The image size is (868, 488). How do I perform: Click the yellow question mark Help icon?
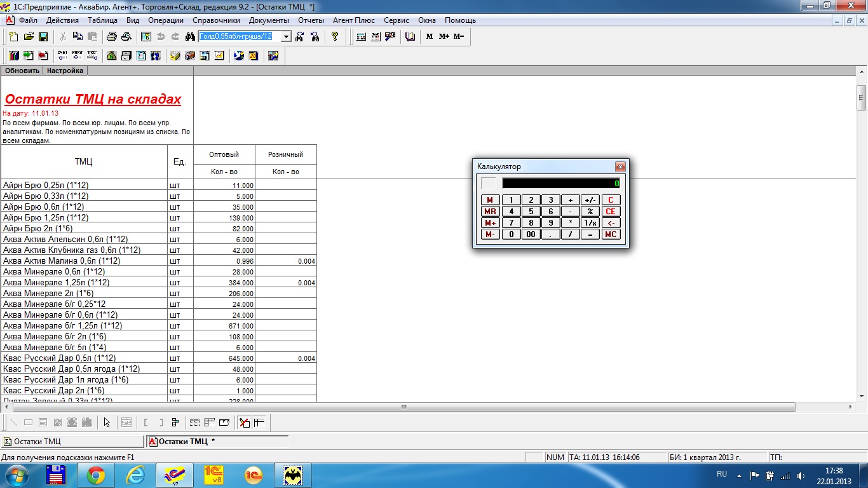point(335,37)
